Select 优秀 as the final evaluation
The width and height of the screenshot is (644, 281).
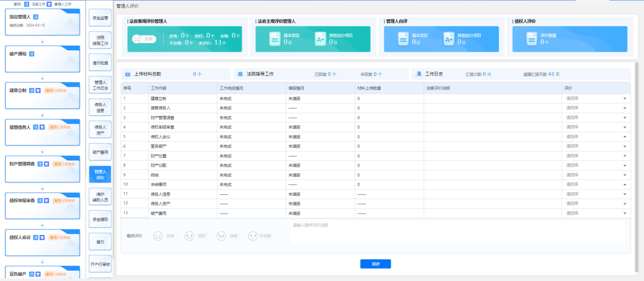click(159, 236)
